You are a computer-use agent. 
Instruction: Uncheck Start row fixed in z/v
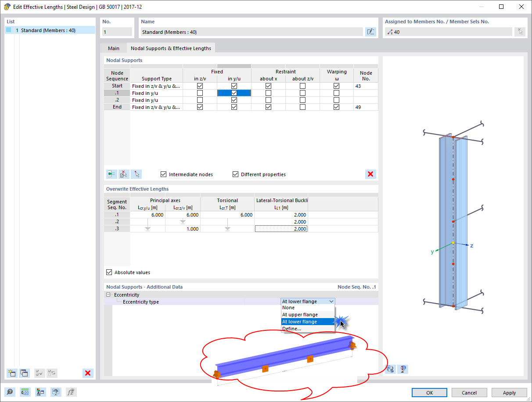(x=200, y=86)
